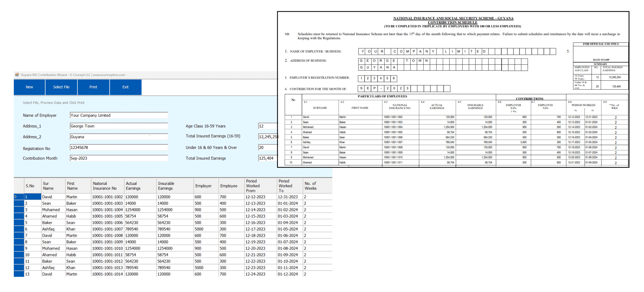Screen dimensions: 644x292
Task: Click the Insurable Earnings column header
Action: [175, 186]
